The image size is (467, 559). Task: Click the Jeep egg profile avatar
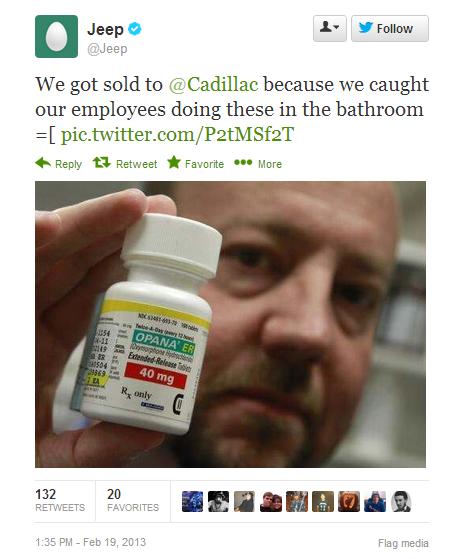pos(56,36)
